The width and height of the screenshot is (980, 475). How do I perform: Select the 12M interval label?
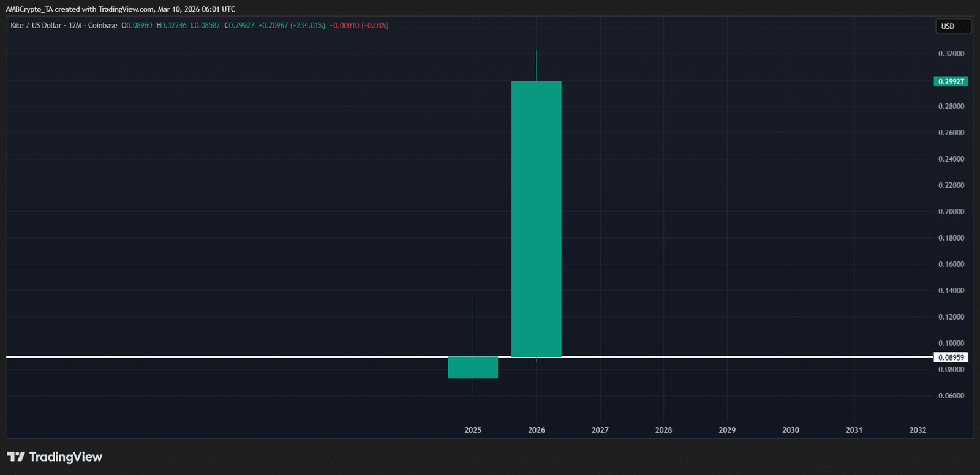[x=75, y=25]
